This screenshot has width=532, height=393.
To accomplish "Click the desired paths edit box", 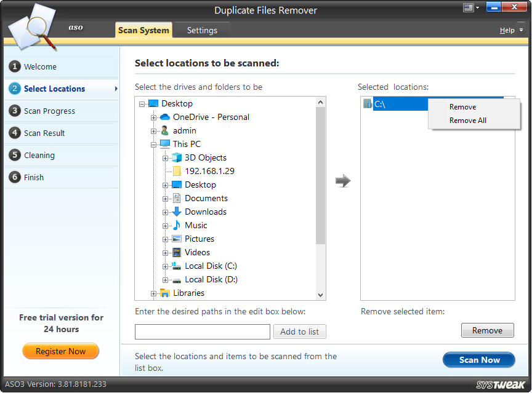I will click(202, 331).
